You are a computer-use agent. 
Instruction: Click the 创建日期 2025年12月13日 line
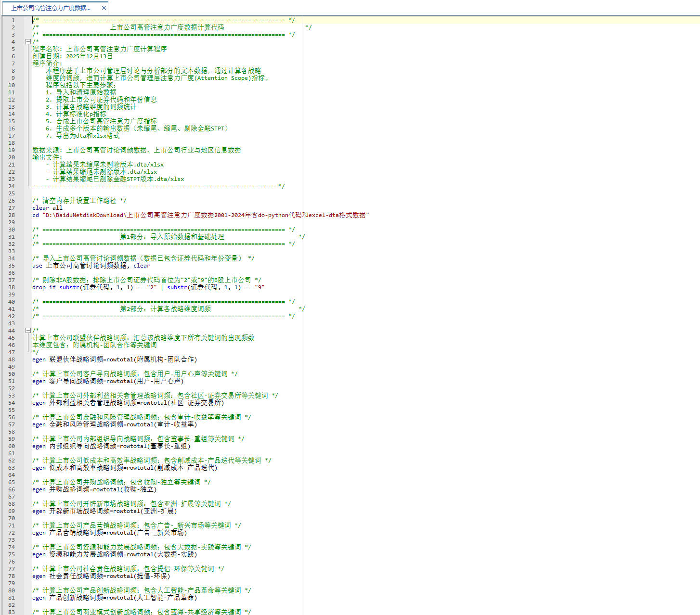point(72,56)
